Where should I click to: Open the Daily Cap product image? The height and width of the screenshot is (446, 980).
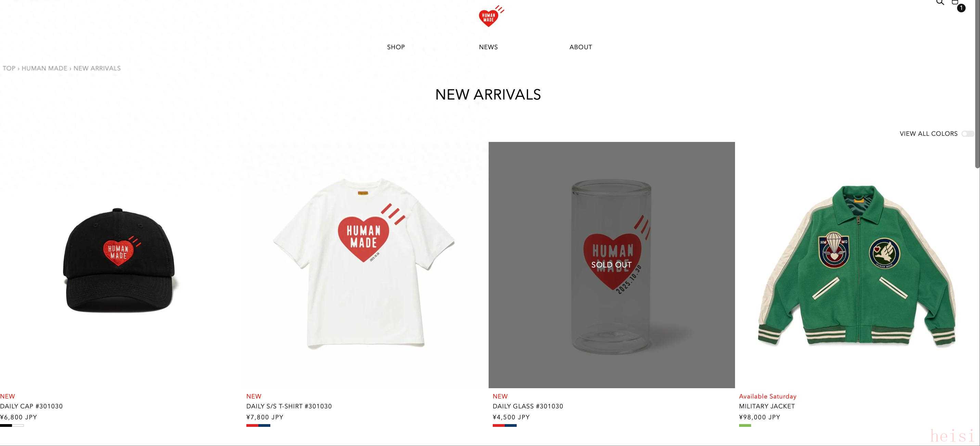coord(121,265)
